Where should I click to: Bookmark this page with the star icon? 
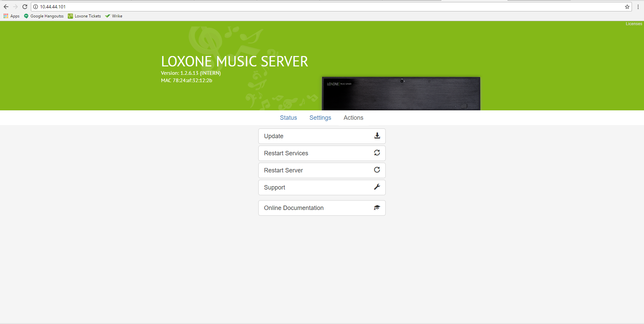(627, 7)
